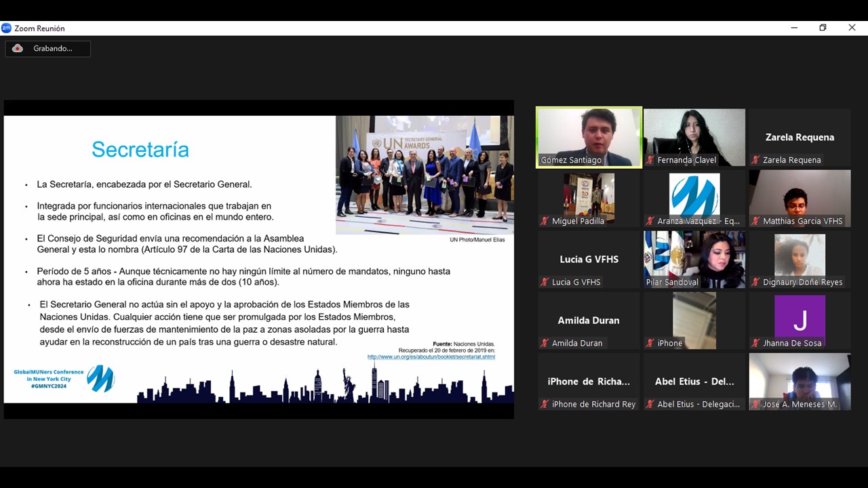The height and width of the screenshot is (488, 868).
Task: Click the GlobalMUNers logo on the slide
Action: [100, 378]
